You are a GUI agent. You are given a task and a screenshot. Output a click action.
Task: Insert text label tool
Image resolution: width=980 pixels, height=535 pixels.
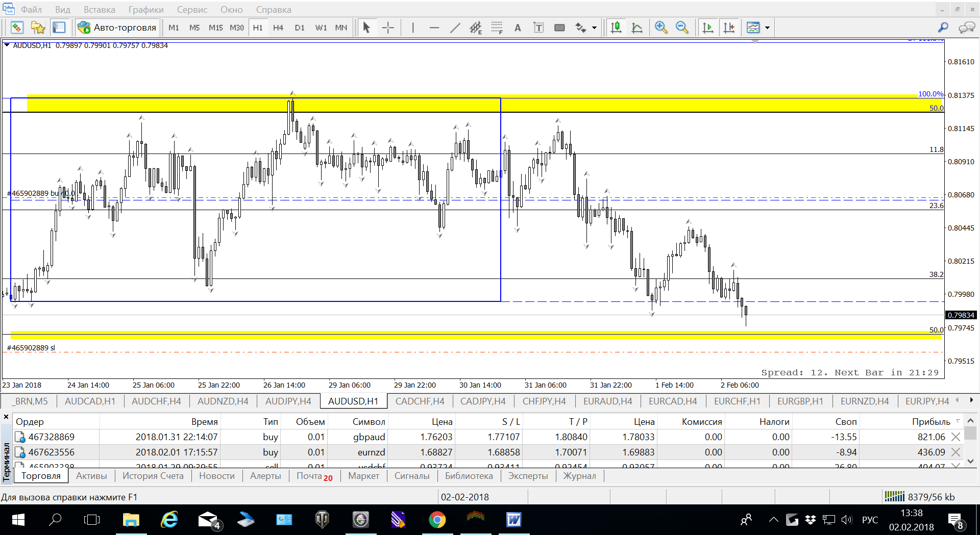[x=538, y=28]
